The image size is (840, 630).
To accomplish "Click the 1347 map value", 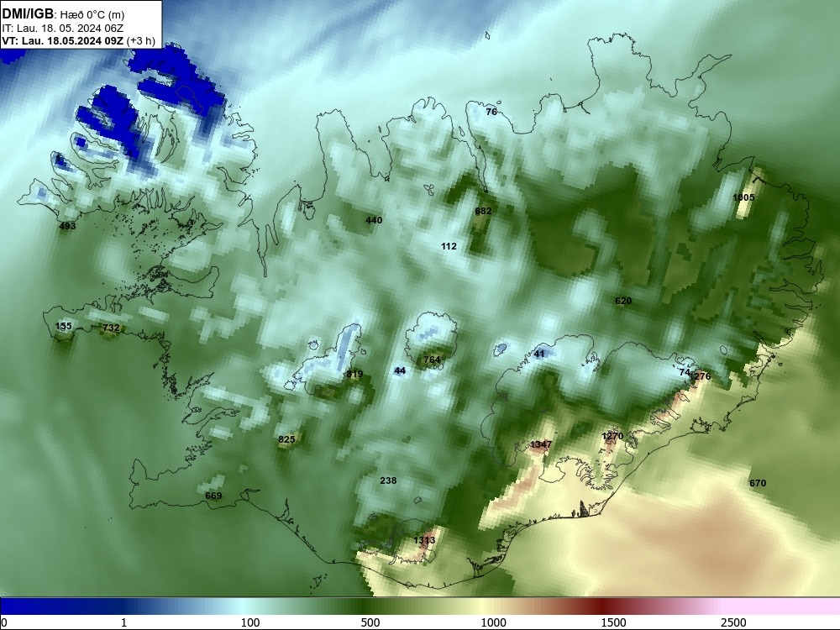I will pyautogui.click(x=541, y=444).
